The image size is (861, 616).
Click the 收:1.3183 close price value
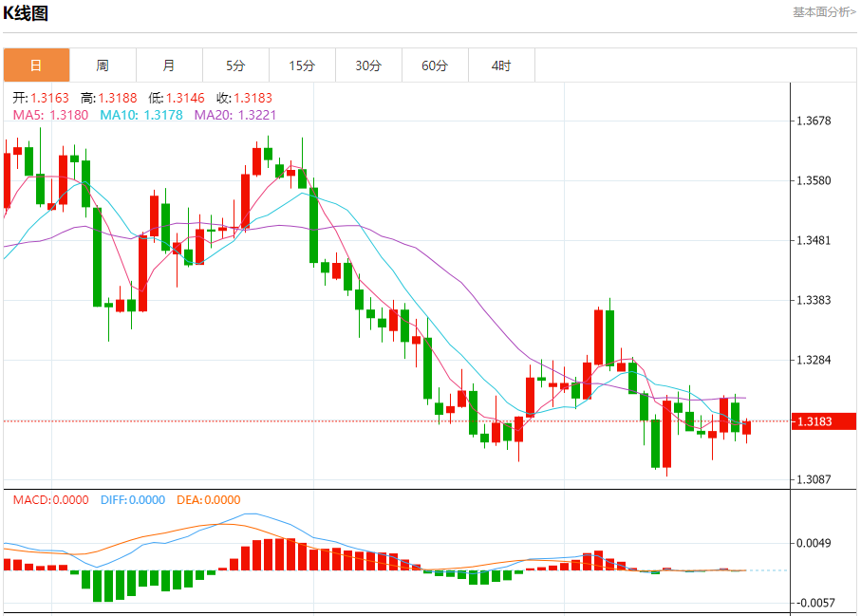[x=244, y=98]
